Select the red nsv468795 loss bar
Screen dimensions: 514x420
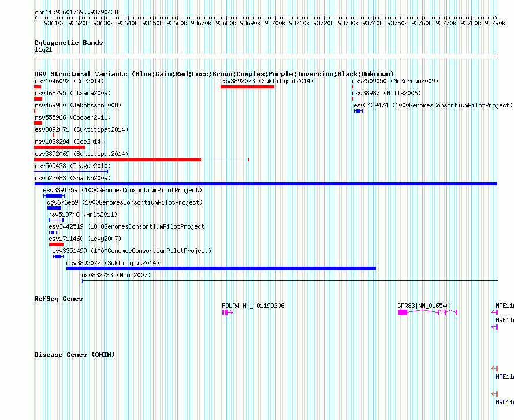point(38,99)
